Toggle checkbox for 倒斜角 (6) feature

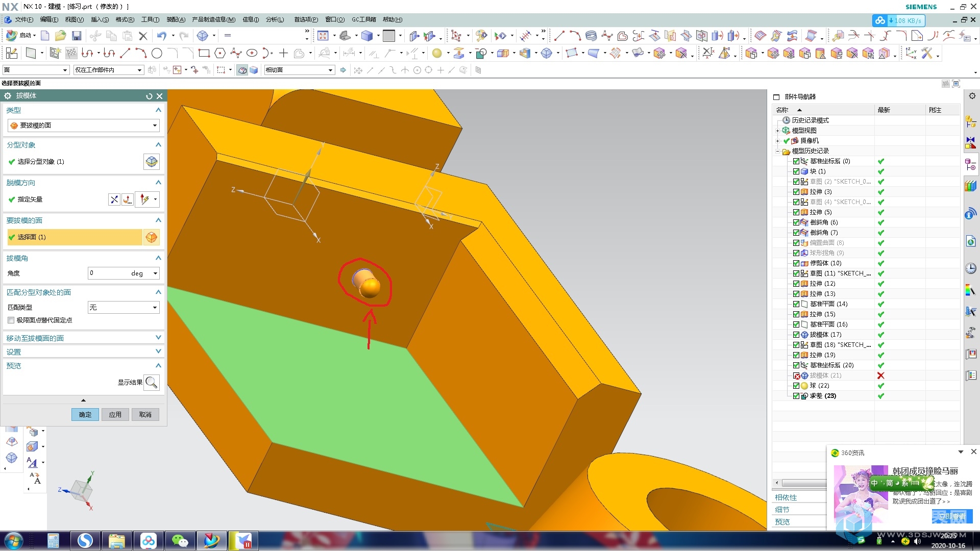(x=796, y=222)
